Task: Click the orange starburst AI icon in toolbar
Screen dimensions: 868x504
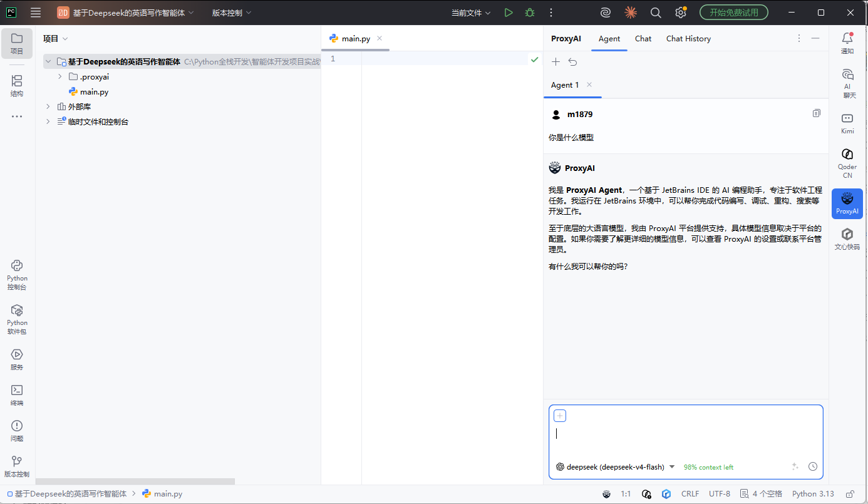Action: pyautogui.click(x=631, y=13)
